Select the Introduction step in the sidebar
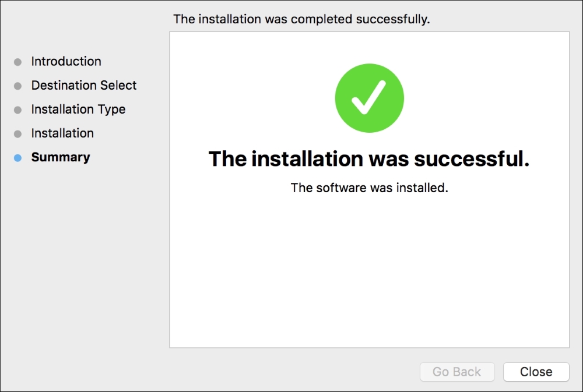The width and height of the screenshot is (583, 392). tap(66, 62)
